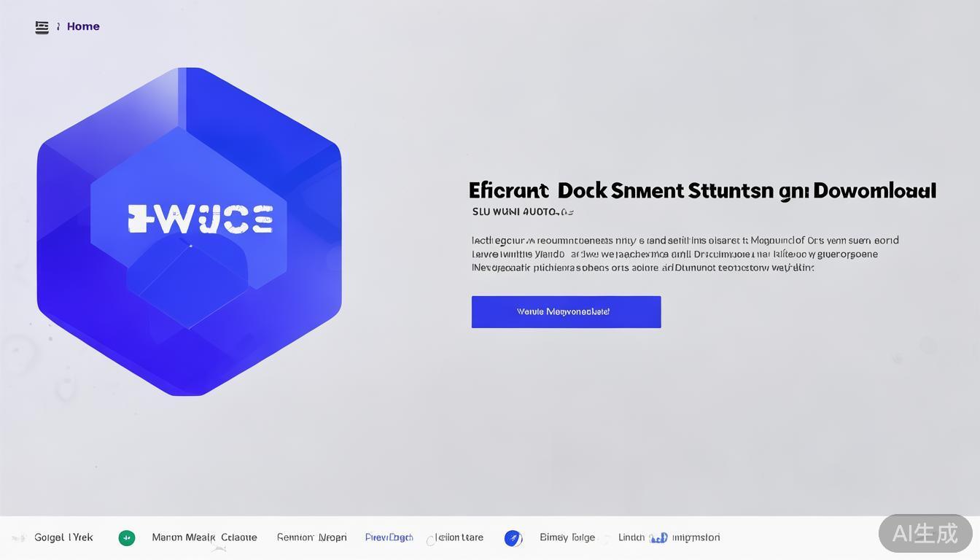Select the "Maron Mealk Ciaone" footer item
980x560 pixels.
pos(204,537)
